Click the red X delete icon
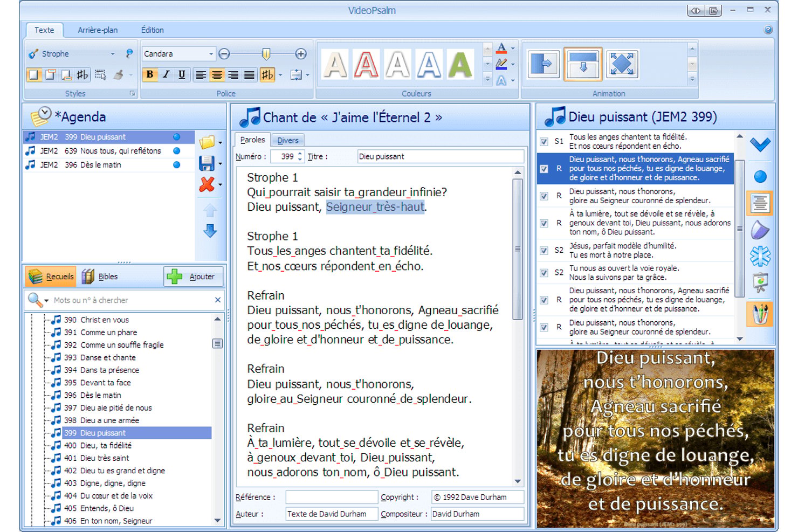798x532 pixels. tap(207, 184)
